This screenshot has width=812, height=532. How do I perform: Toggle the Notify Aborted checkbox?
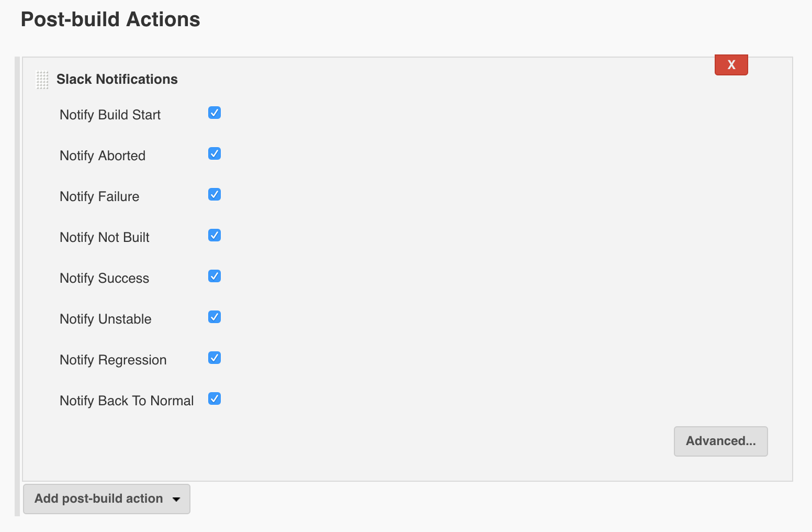(x=215, y=153)
